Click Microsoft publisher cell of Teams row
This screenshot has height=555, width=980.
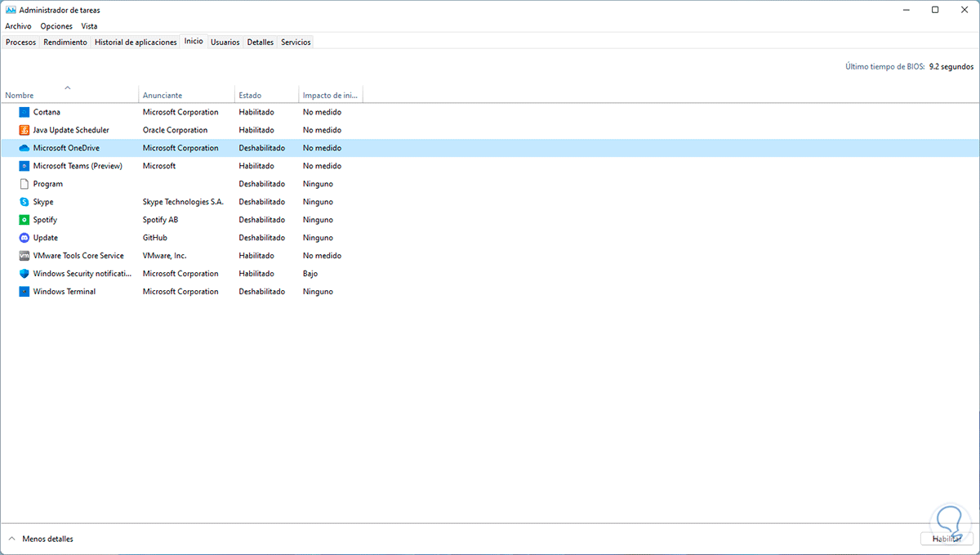pyautogui.click(x=159, y=166)
